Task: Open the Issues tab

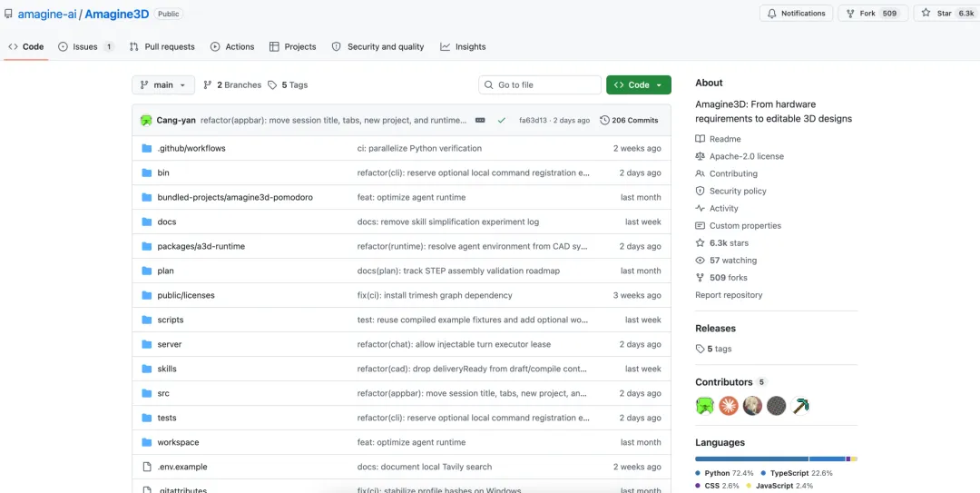Action: (85, 47)
